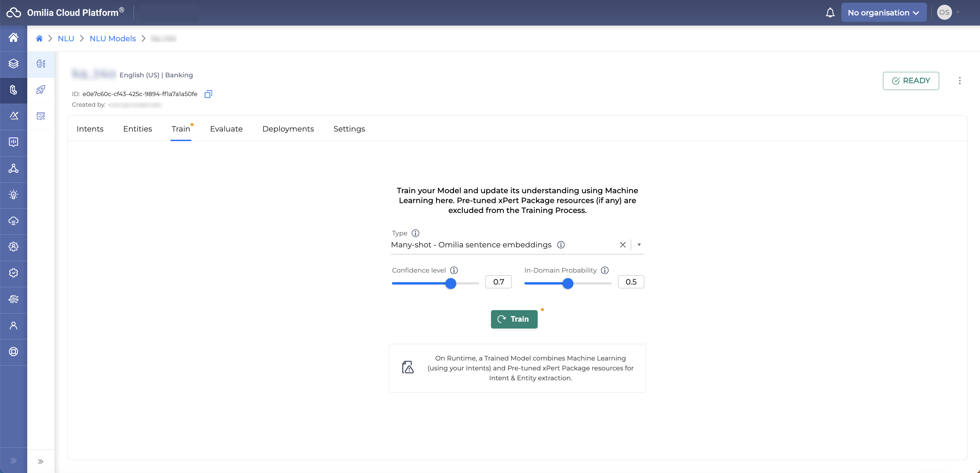The width and height of the screenshot is (980, 473).
Task: Select the Train tab
Action: pyautogui.click(x=181, y=129)
